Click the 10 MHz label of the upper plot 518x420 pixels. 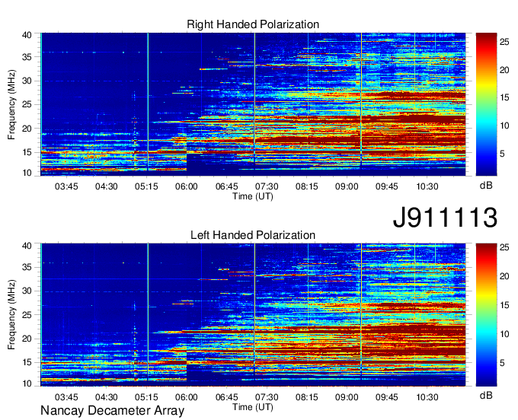point(27,173)
